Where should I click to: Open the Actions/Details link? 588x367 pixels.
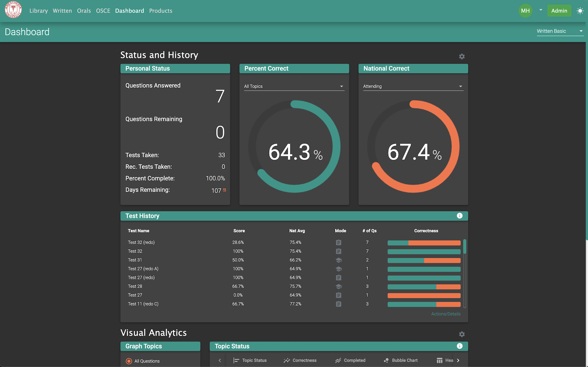[446, 314]
